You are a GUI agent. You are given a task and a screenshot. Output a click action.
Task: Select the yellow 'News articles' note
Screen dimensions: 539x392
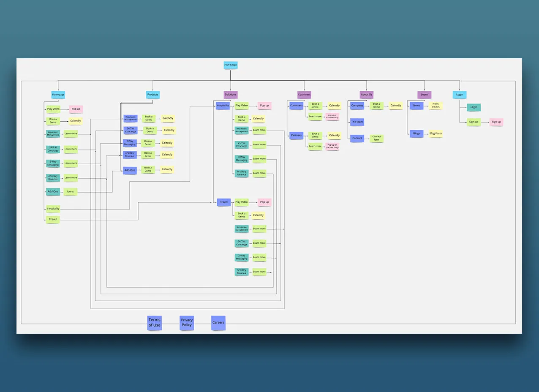(x=436, y=106)
